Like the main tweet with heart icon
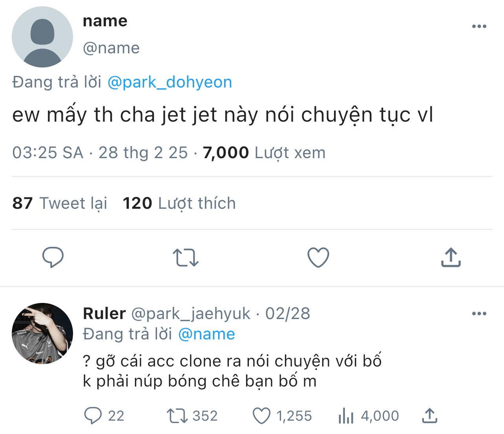The height and width of the screenshot is (434, 504). tap(318, 257)
